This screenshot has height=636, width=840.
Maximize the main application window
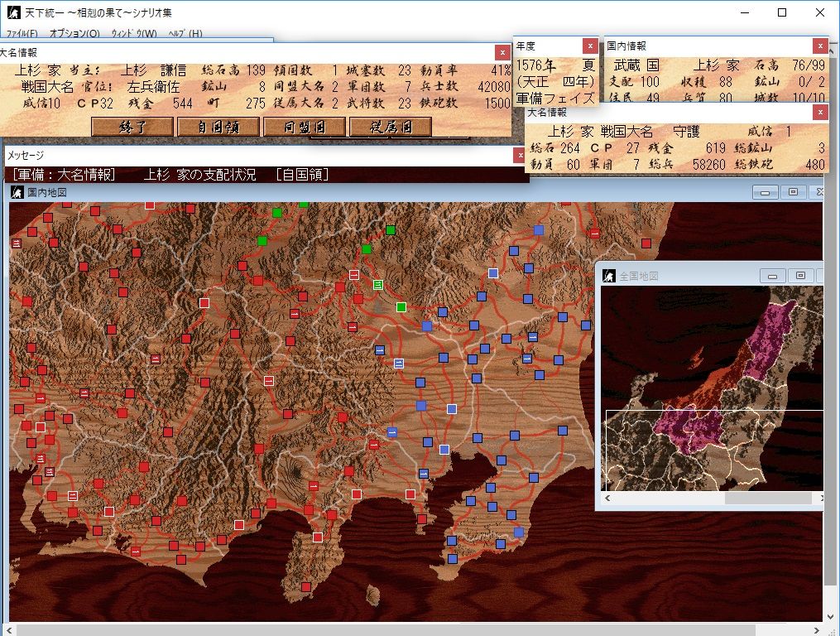coord(782,12)
